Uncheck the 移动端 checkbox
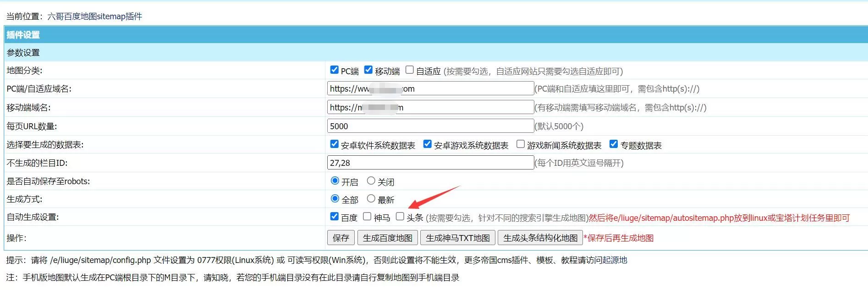Viewport: 868px width, 290px height. [x=368, y=70]
